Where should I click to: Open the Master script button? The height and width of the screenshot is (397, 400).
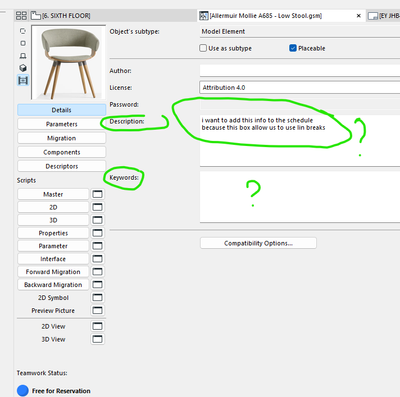[53, 194]
